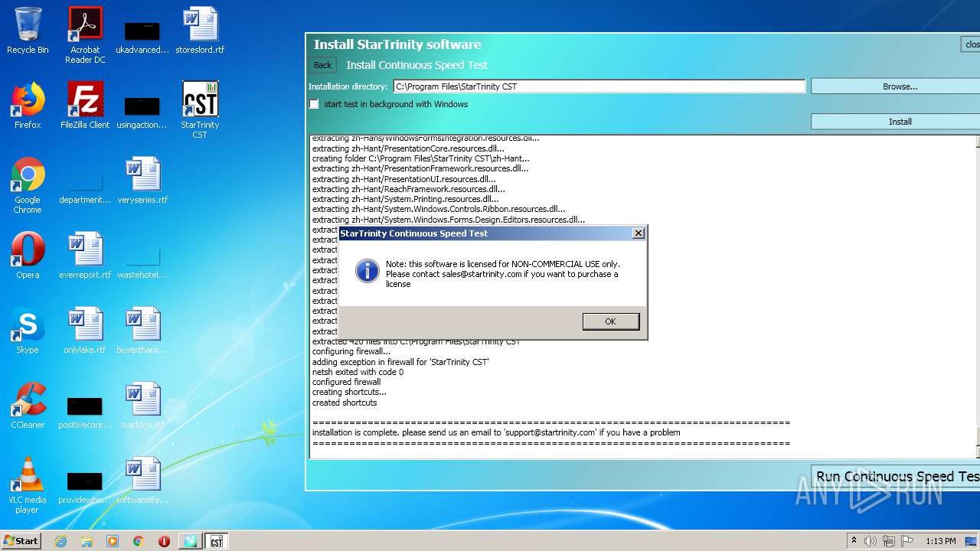Show hidden system tray icons
This screenshot has height=551, width=980.
click(854, 541)
